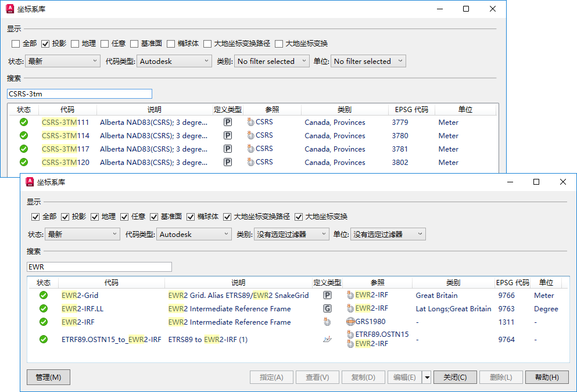The height and width of the screenshot is (392, 577).
Task: Uncheck 任意 in the front window
Action: pos(124,217)
